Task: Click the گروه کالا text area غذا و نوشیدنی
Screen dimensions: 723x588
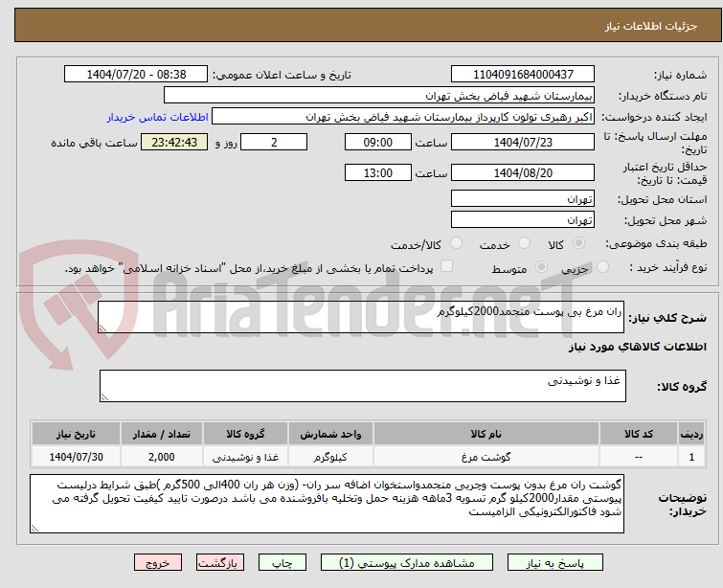Action: pyautogui.click(x=362, y=386)
